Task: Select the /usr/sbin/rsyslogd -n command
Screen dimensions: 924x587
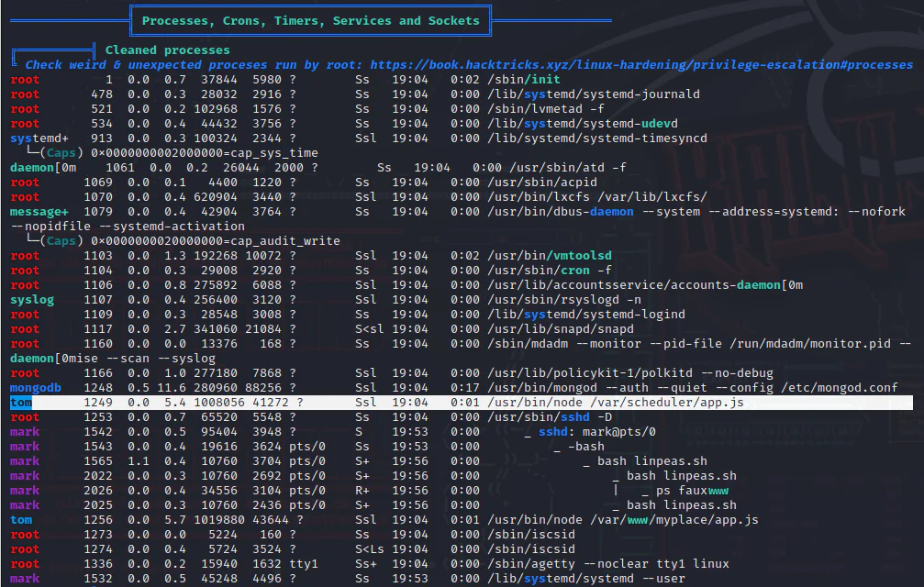Action: coord(563,300)
